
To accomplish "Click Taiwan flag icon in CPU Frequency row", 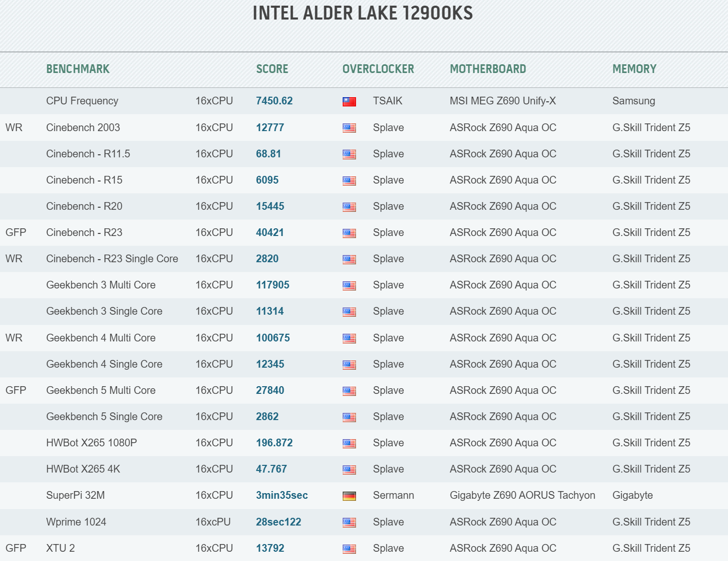I will (x=349, y=102).
